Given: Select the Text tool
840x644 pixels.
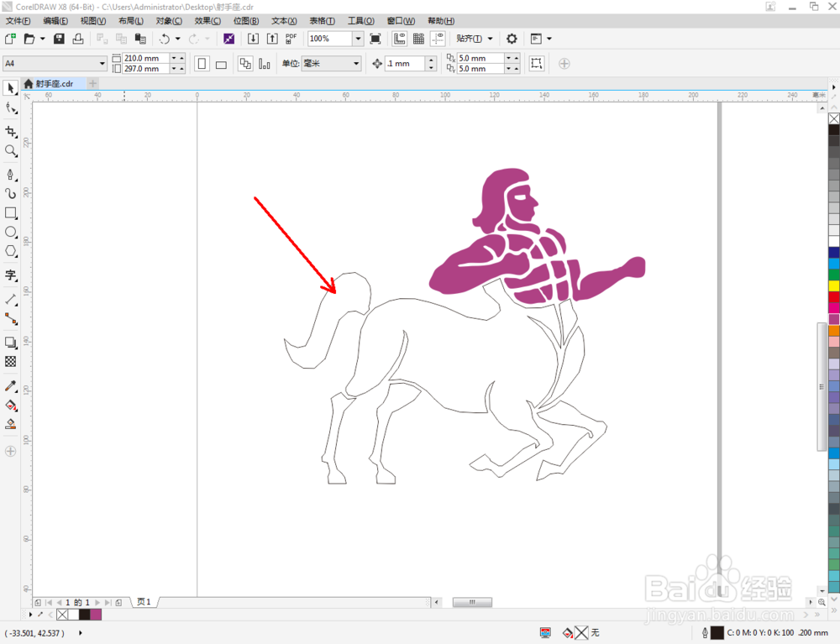Looking at the screenshot, I should 10,275.
